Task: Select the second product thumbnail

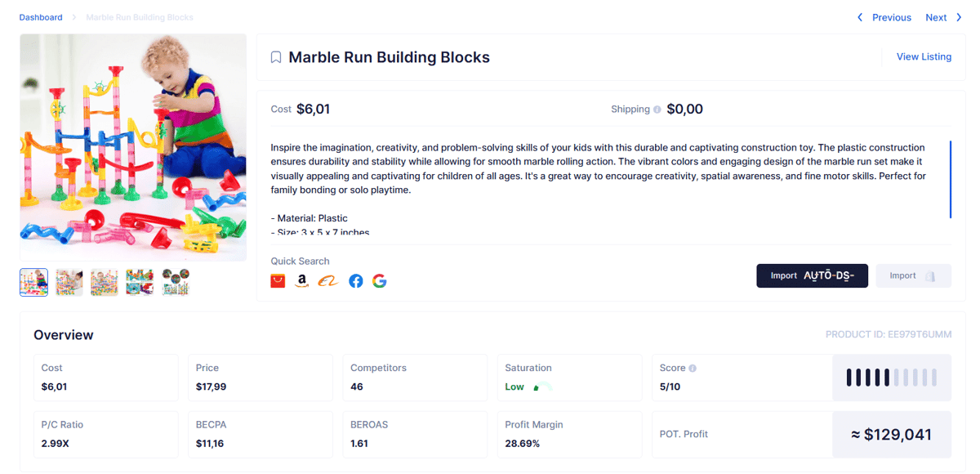Action: click(69, 282)
